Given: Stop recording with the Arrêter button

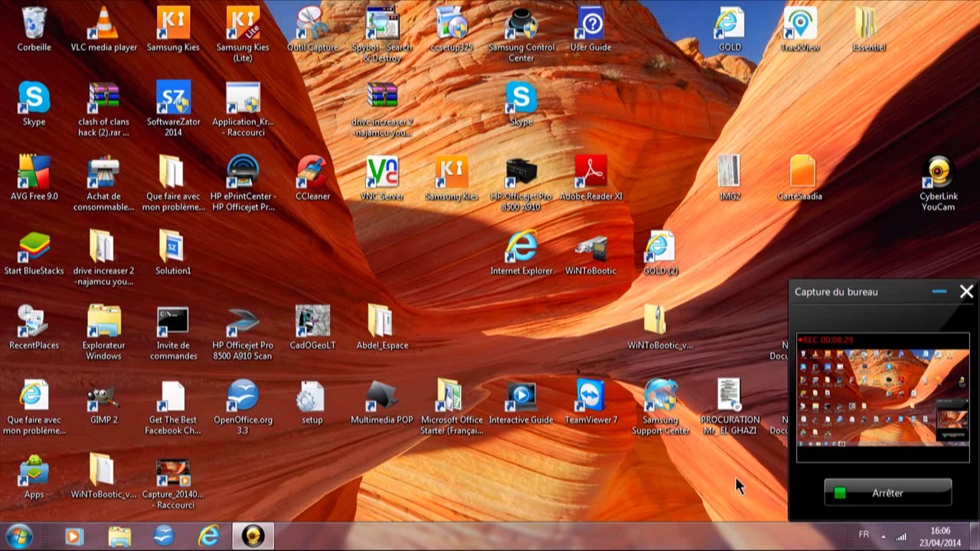Looking at the screenshot, I should [887, 493].
